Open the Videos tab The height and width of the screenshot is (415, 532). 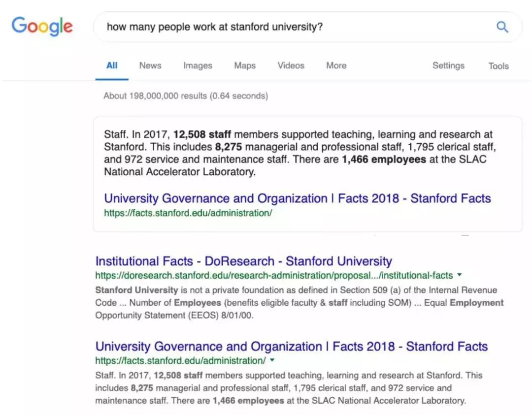coord(291,65)
